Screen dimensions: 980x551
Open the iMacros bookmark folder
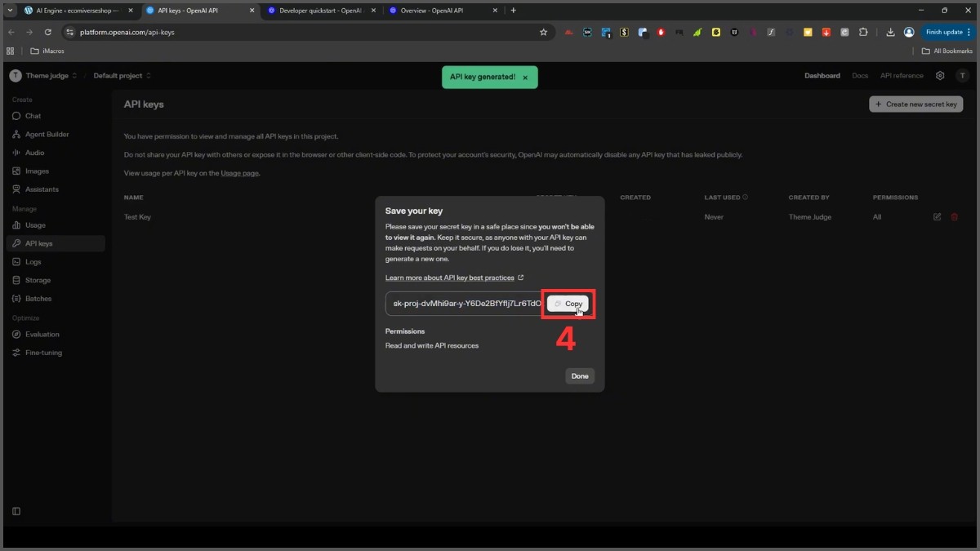coord(47,51)
